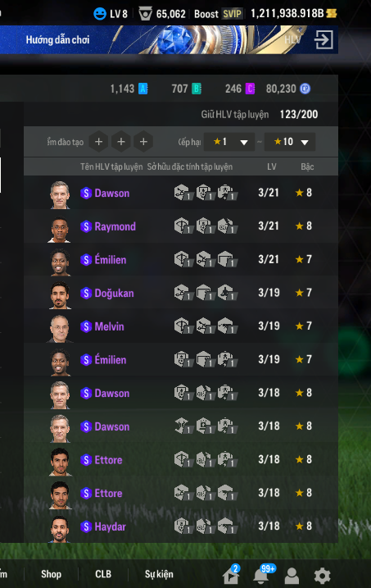Click the blue A card currency icon
The height and width of the screenshot is (588, 371).
143,89
